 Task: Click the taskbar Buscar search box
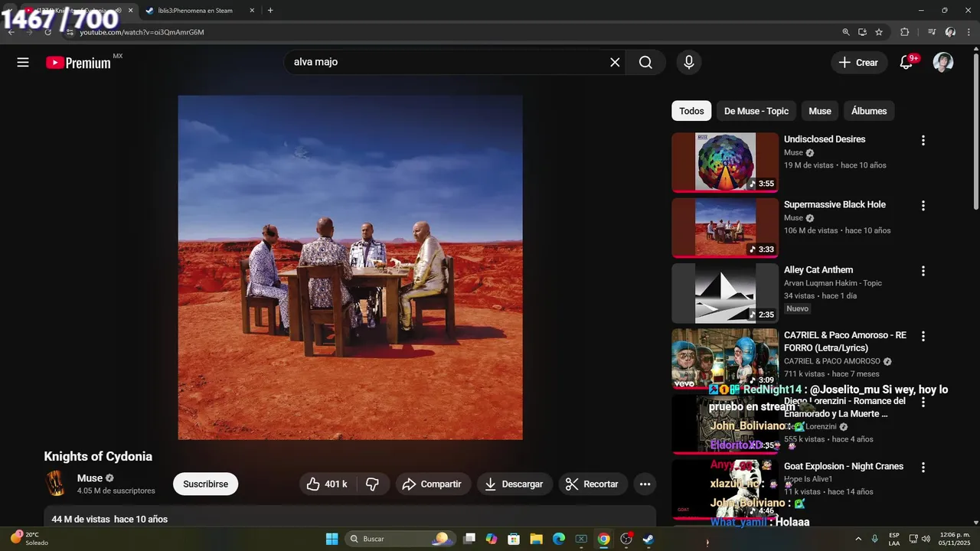coord(400,539)
